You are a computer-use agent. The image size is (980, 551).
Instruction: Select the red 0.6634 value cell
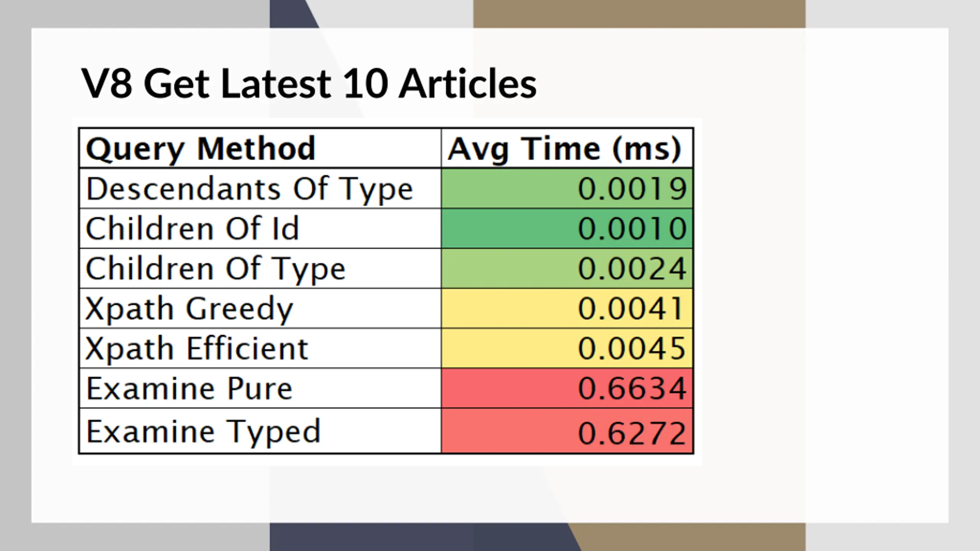(567, 388)
